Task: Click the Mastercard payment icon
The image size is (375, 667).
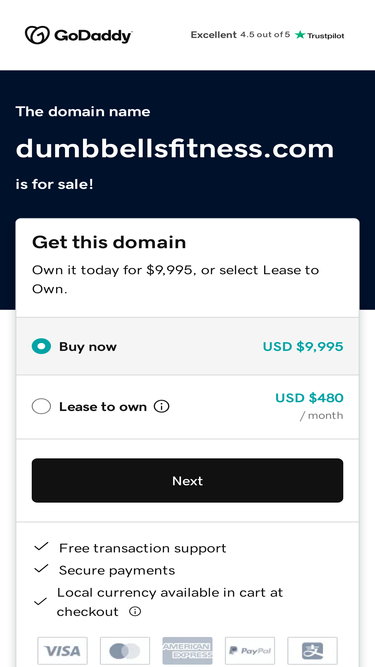Action: point(125,650)
